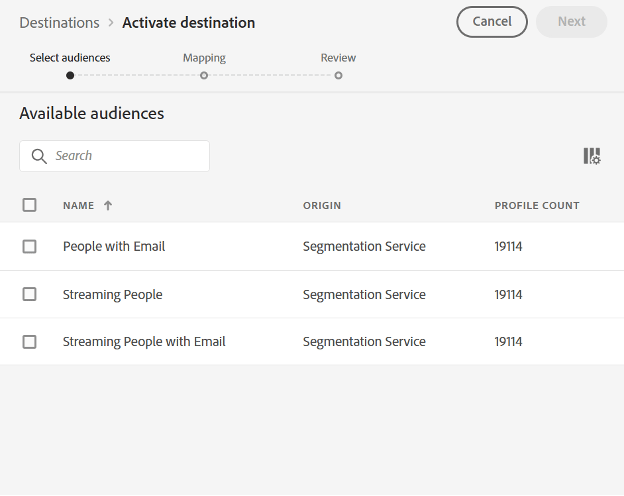Go back via the Destinations breadcrumb
Image resolution: width=624 pixels, height=496 pixels.
[59, 22]
